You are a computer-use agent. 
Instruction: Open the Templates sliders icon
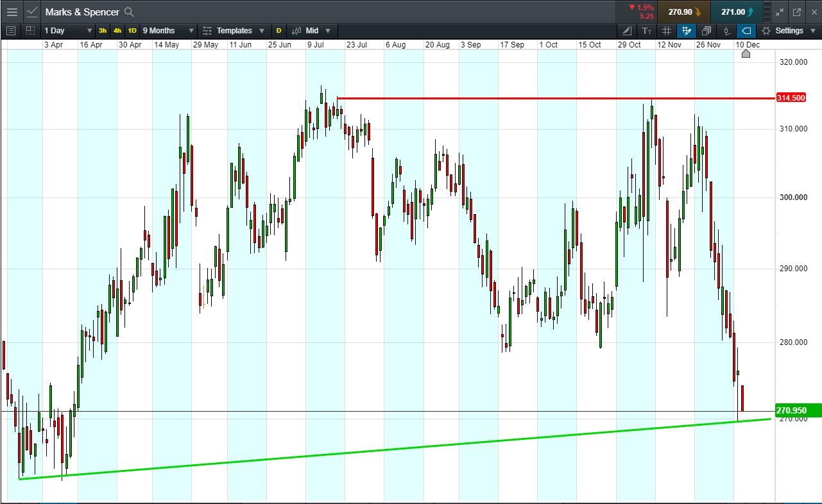[207, 31]
